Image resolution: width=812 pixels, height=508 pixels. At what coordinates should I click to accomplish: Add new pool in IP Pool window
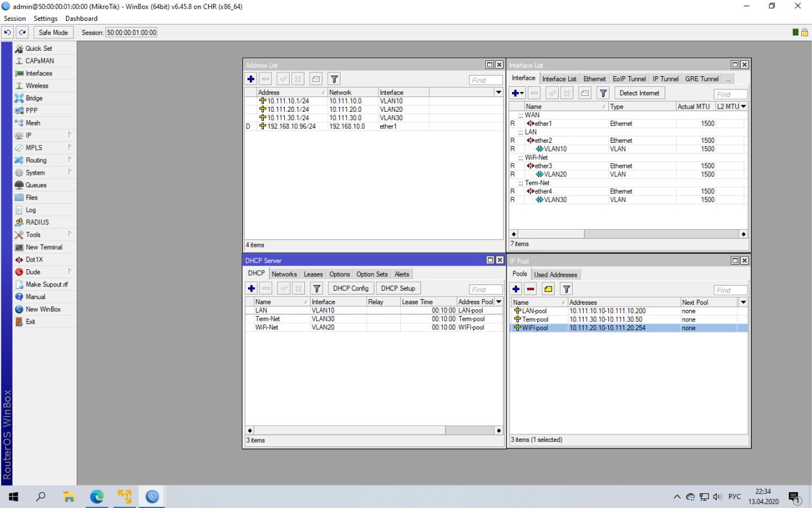(516, 290)
